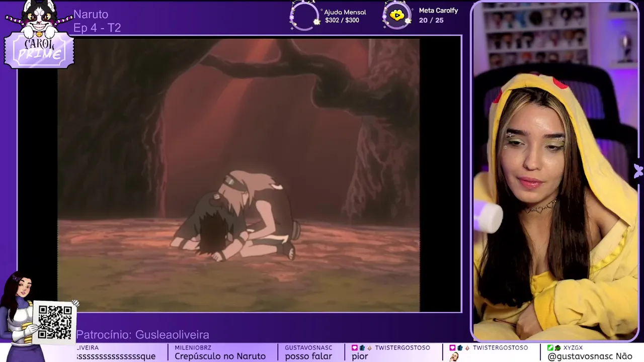The image size is (644, 362).
Task: Click the 'Naruto' title text
Action: [91, 14]
